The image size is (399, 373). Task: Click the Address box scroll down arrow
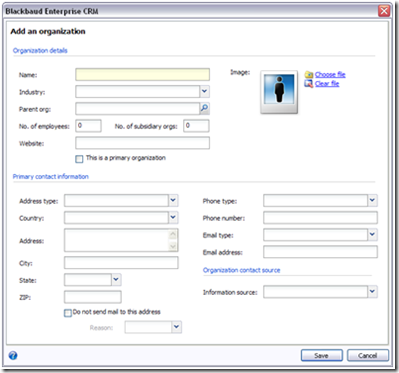[x=173, y=246]
